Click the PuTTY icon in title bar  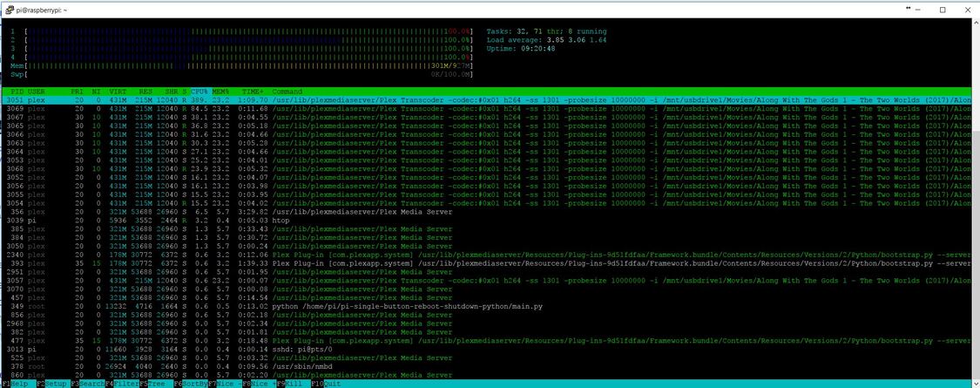point(9,10)
